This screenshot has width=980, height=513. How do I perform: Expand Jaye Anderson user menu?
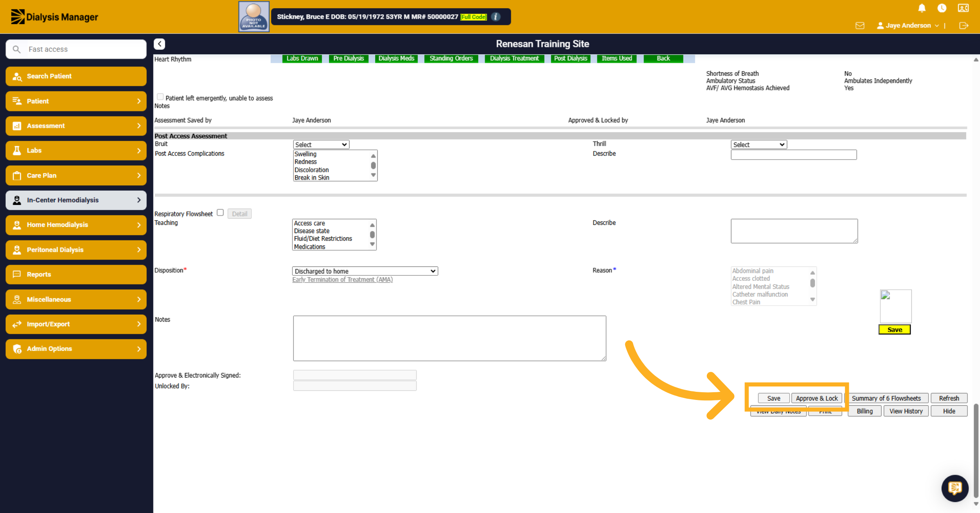pyautogui.click(x=908, y=25)
